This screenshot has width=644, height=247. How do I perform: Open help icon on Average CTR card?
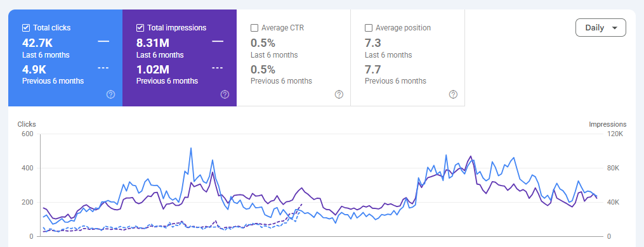click(x=339, y=94)
